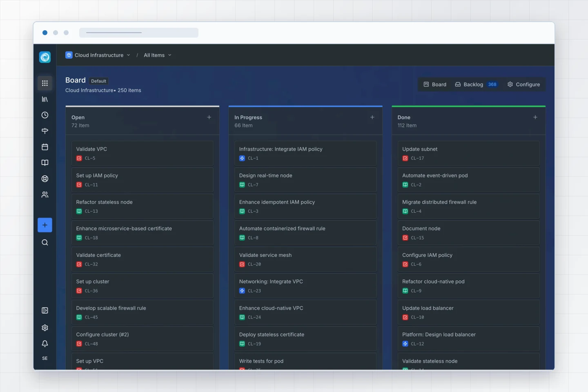
Task: Open the signpost roadmap icon in sidebar
Action: pos(45,131)
